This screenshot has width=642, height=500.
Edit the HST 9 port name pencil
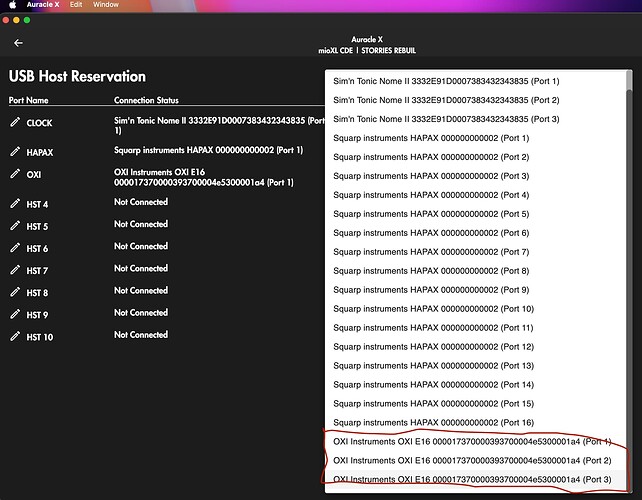[x=15, y=314]
